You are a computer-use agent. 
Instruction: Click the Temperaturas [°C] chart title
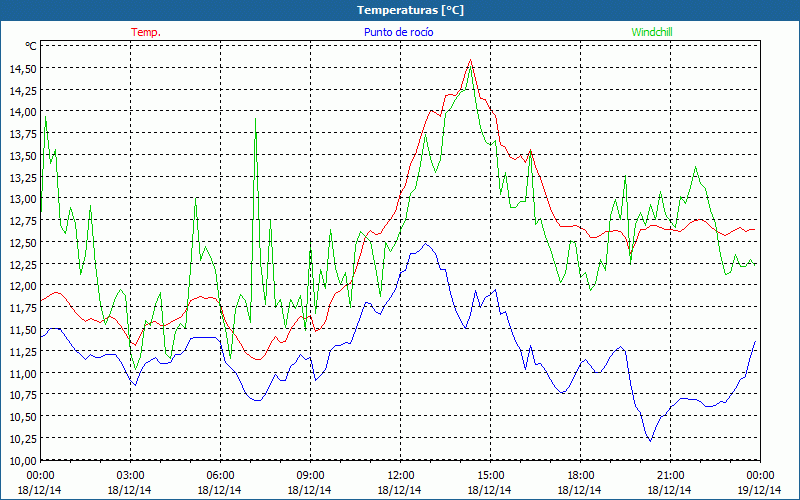[x=410, y=10]
